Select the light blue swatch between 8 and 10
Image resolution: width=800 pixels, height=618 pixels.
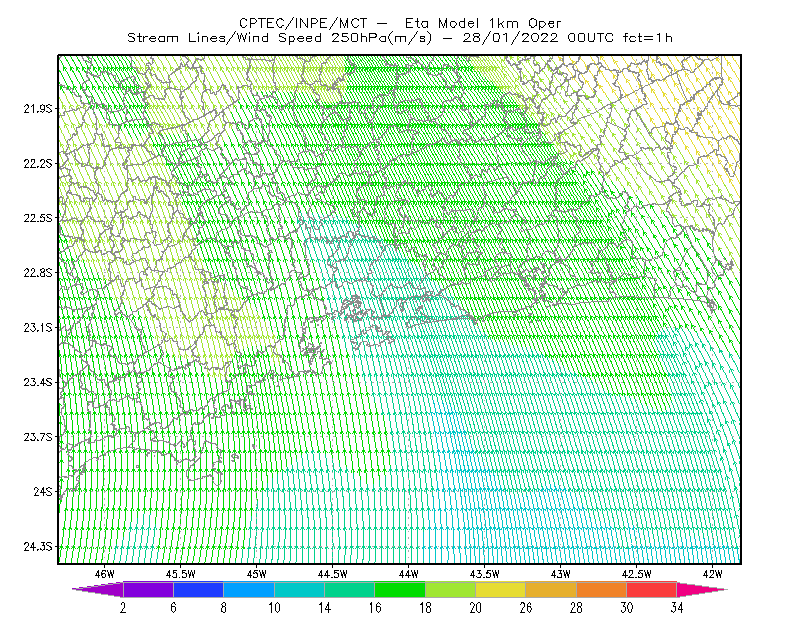click(249, 589)
